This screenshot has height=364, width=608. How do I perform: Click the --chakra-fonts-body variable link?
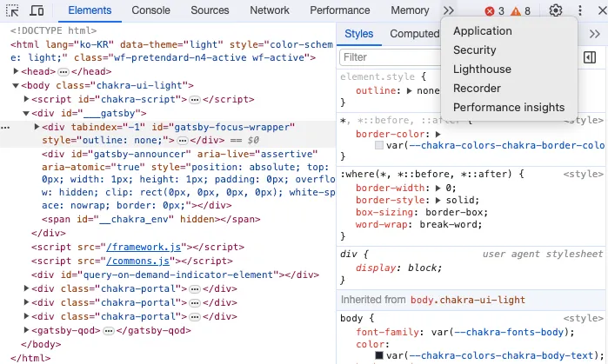pyautogui.click(x=507, y=332)
